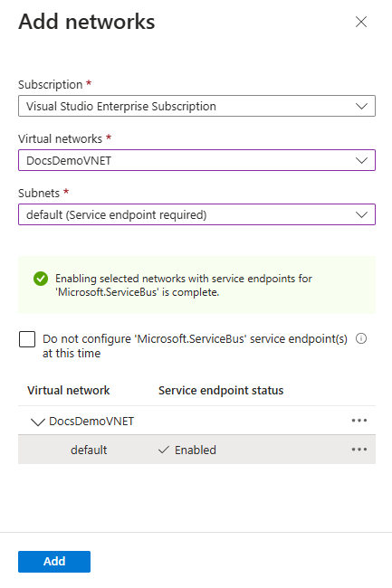Select DocsDemoVNET name in the table
This screenshot has height=588, width=392.
[91, 422]
